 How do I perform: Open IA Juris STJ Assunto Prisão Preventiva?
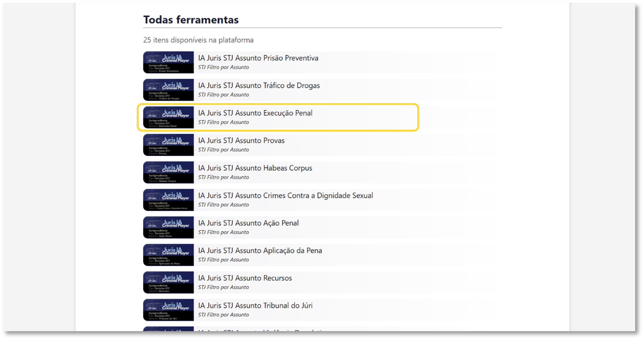258,58
